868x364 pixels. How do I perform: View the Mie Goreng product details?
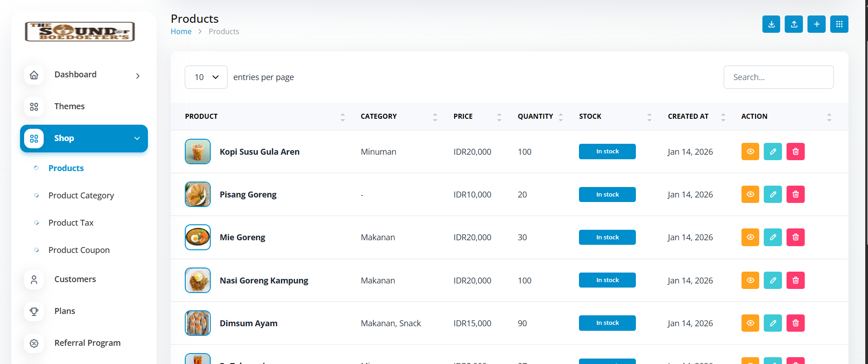(750, 237)
